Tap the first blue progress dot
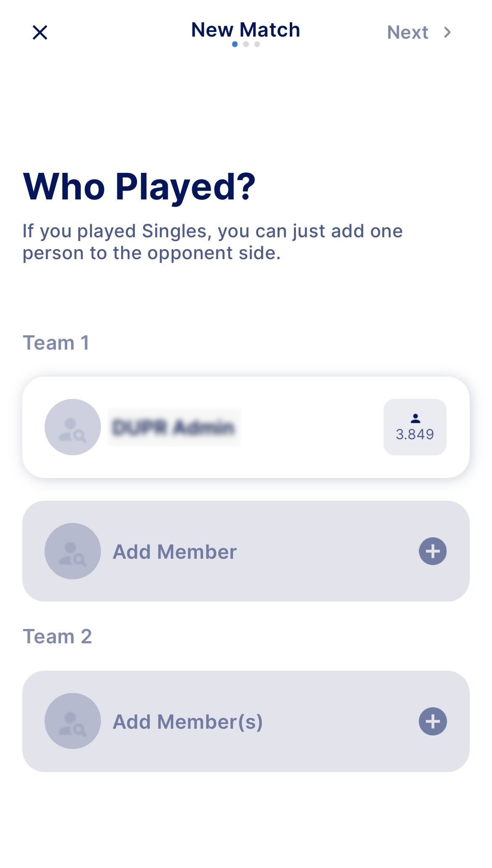Screen dimensions: 492x868 click(x=235, y=44)
